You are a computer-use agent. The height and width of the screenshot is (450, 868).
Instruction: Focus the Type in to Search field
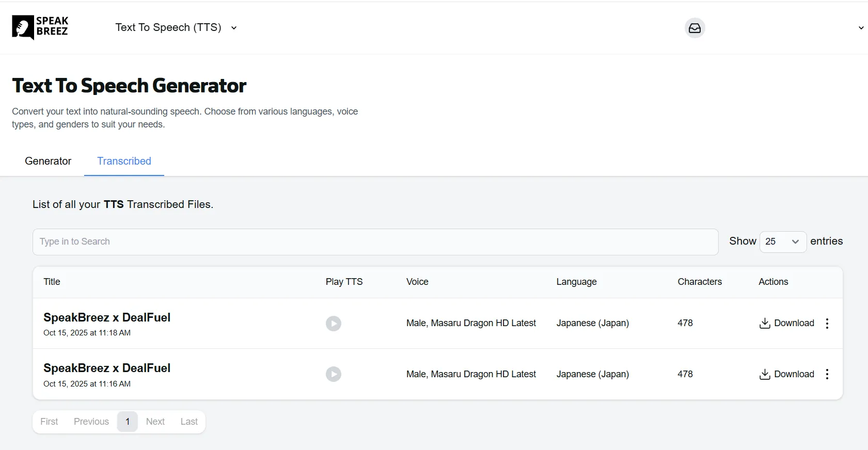(x=375, y=242)
